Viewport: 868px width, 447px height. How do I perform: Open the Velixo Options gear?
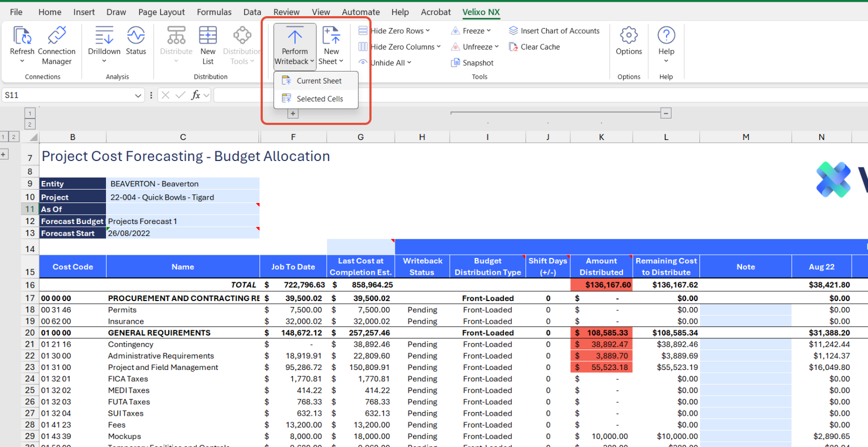click(628, 36)
